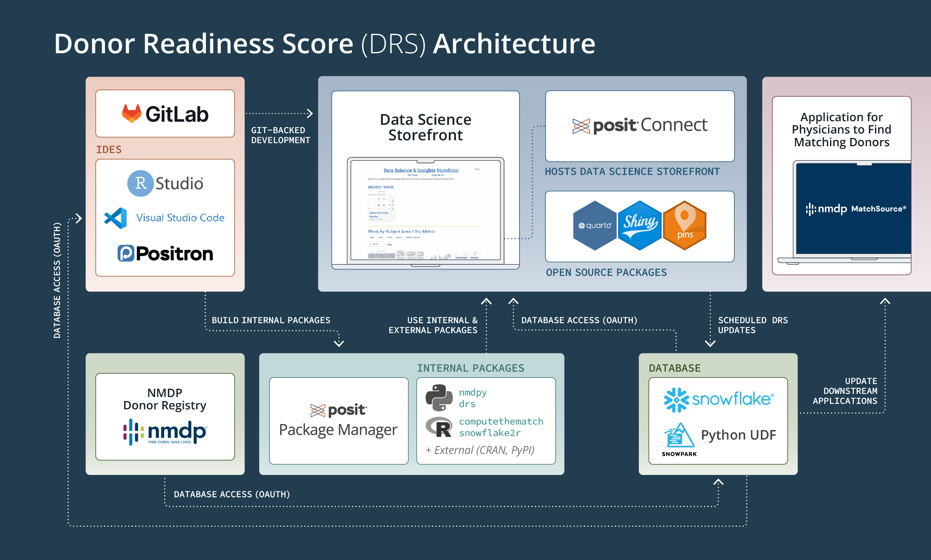Click the Git-Backed Development arrow head
Image resolution: width=931 pixels, height=560 pixels.
(310, 114)
